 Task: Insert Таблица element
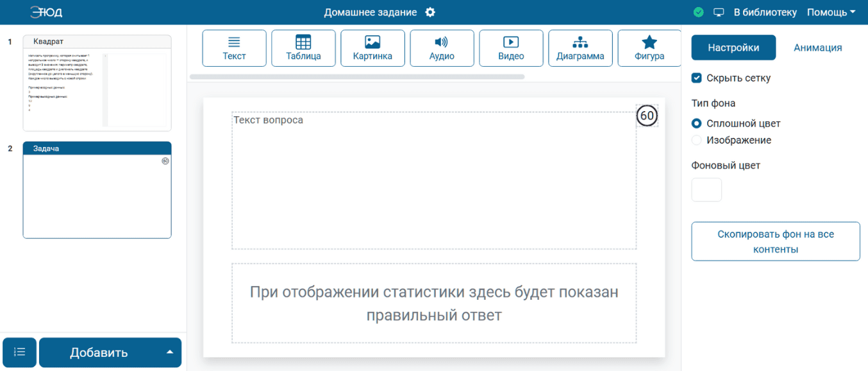[x=303, y=48]
